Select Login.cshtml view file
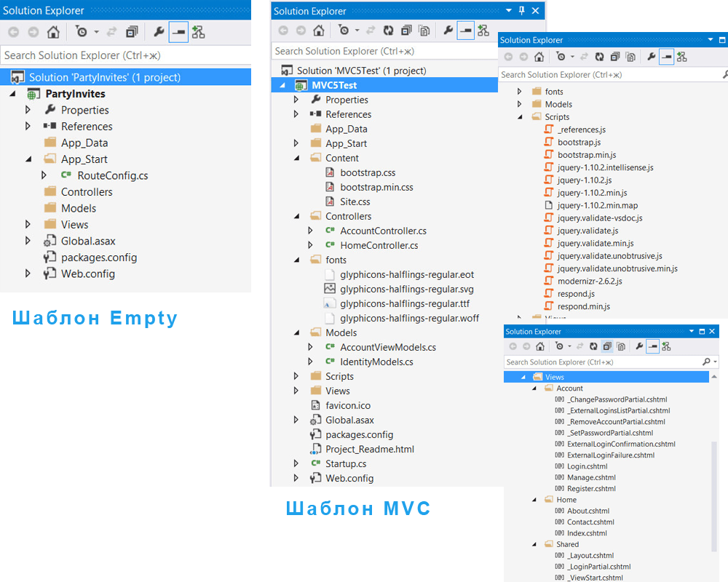The image size is (728, 582). (x=587, y=466)
